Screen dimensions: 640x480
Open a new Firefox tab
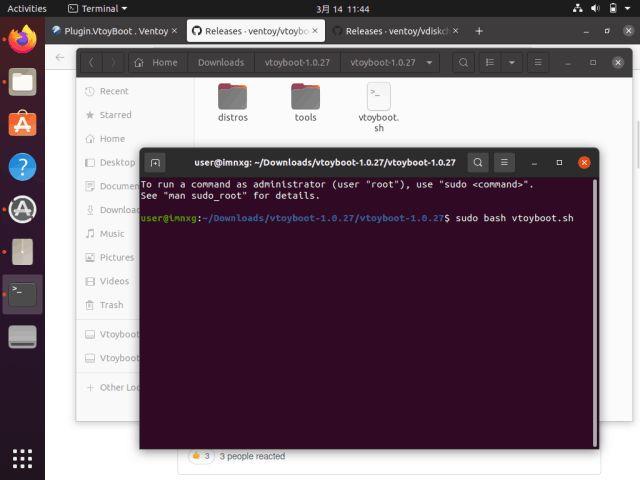pos(479,31)
